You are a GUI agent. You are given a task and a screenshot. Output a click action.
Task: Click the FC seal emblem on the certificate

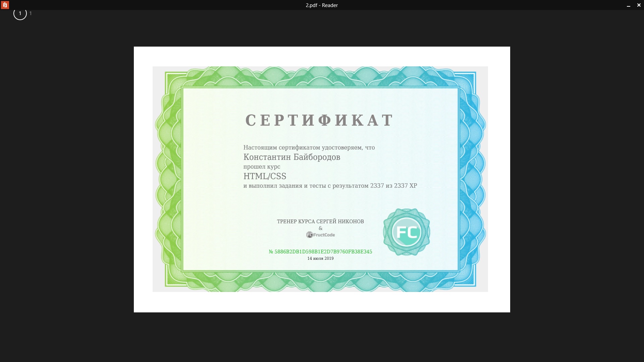pos(407,231)
